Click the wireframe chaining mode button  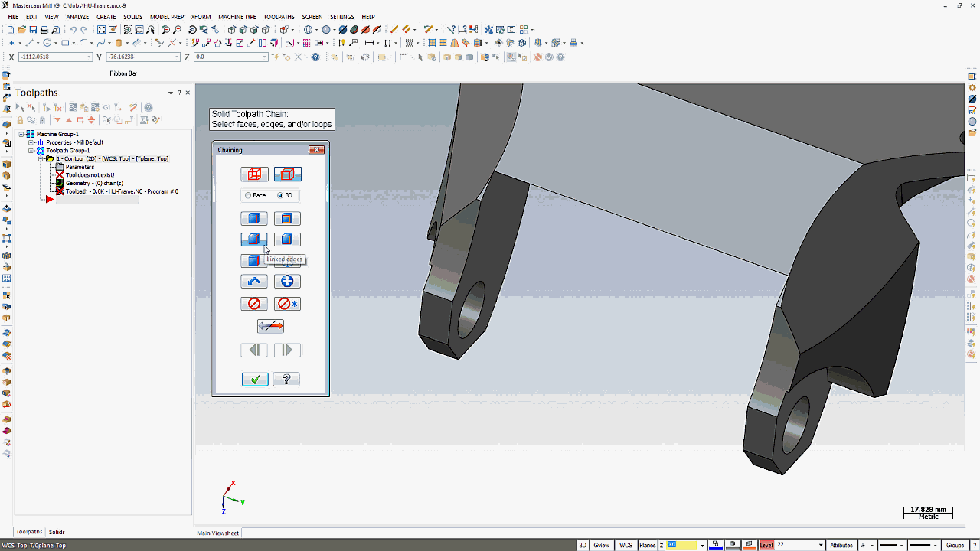click(254, 174)
